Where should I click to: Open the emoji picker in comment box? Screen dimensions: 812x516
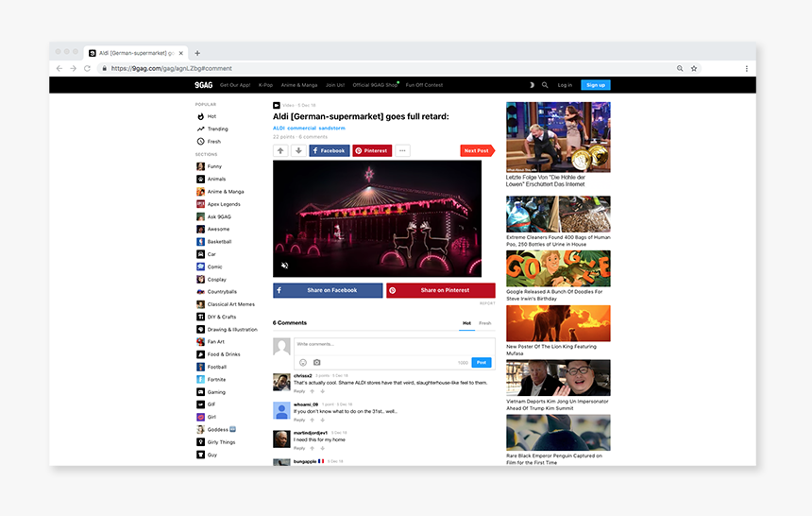coord(303,363)
